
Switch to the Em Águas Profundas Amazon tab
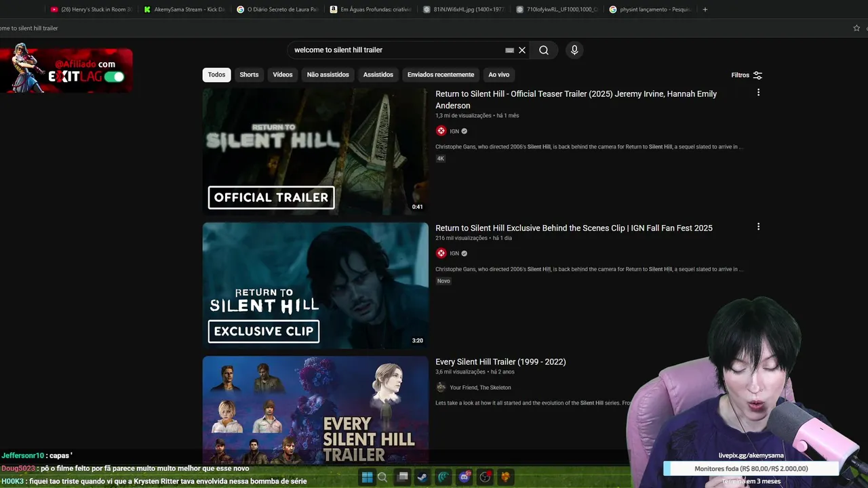pyautogui.click(x=370, y=9)
